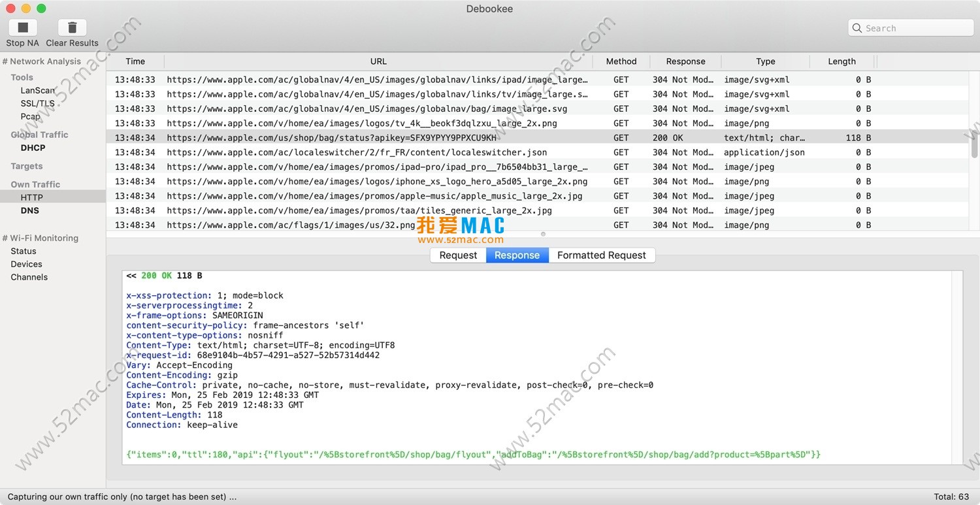Click the Content-Encoding: gzip line
This screenshot has width=980, height=505.
[182, 375]
